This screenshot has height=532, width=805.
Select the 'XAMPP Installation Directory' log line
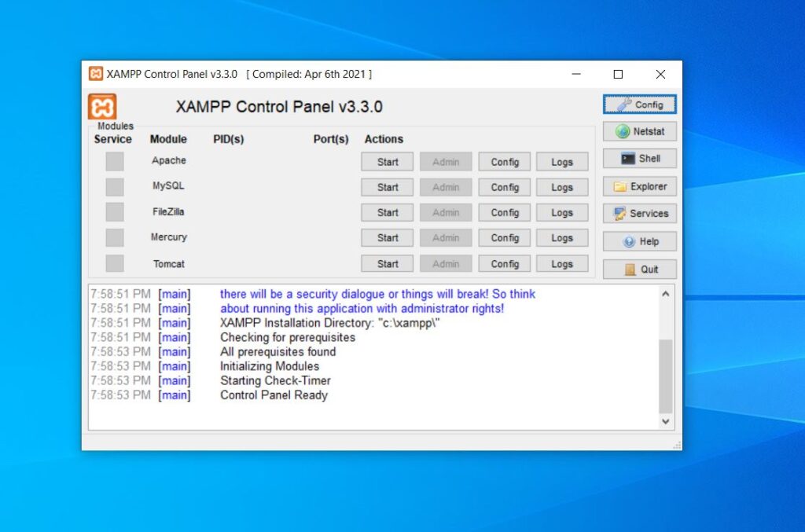[329, 323]
